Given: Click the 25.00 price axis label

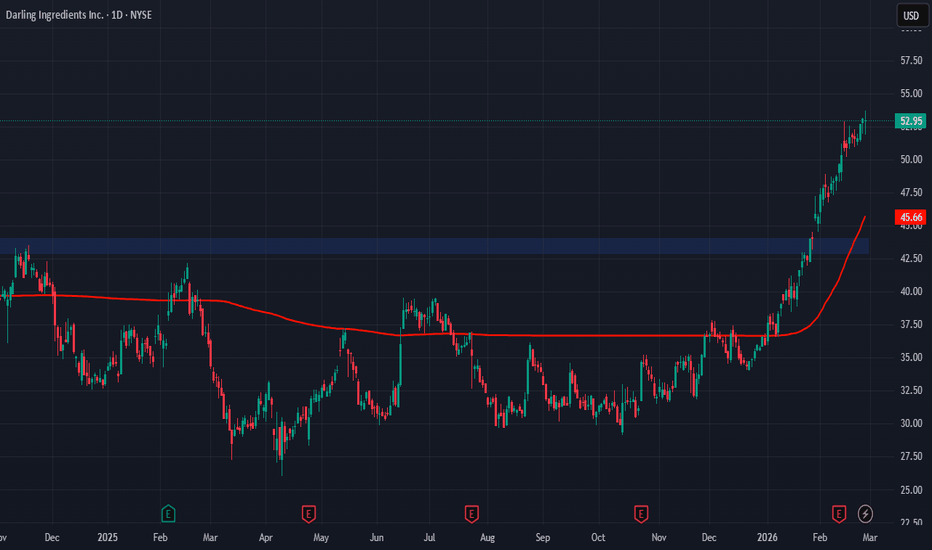Looking at the screenshot, I should click(911, 490).
